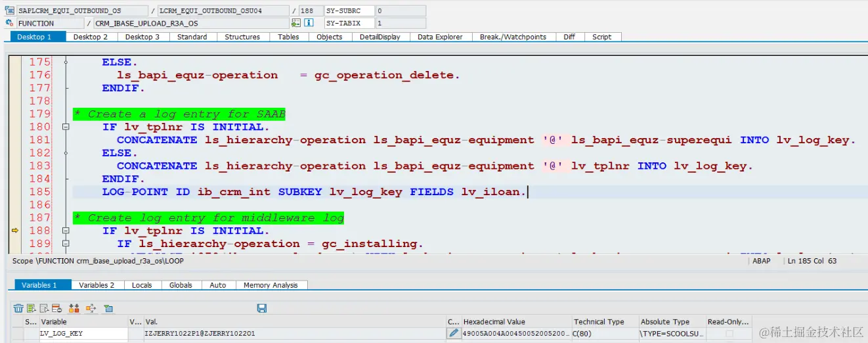
Task: Click the program icon beside SAPLCRM_EQUI_OUTBOUND_OS
Action: [9, 11]
